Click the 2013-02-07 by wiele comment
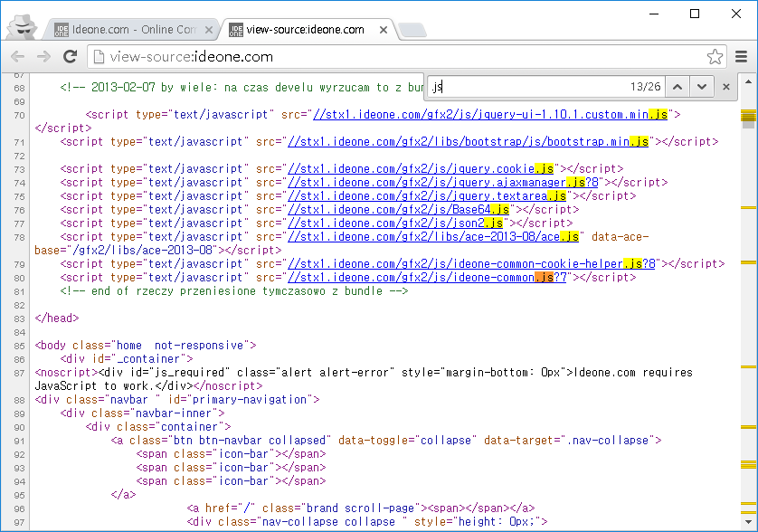Viewport: 758px width, 532px height. click(242, 88)
